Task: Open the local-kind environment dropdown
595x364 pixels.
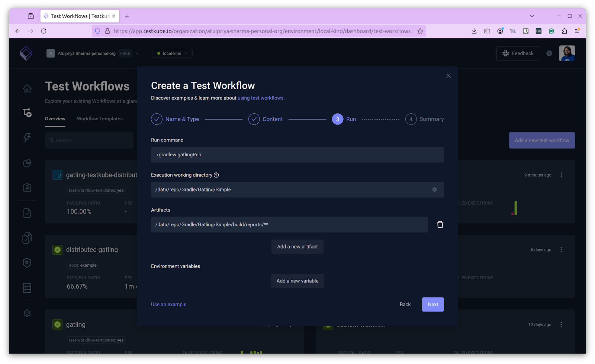Action: [173, 53]
